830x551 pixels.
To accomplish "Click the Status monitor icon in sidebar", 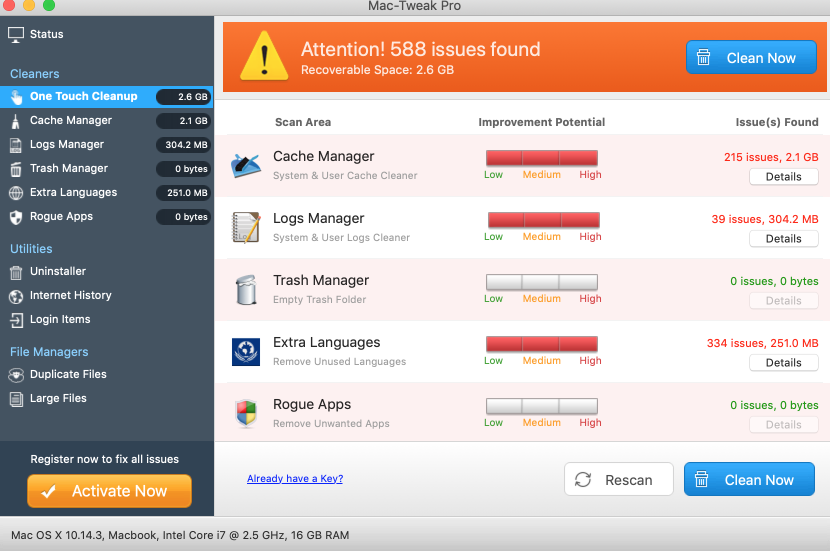I will pos(16,34).
